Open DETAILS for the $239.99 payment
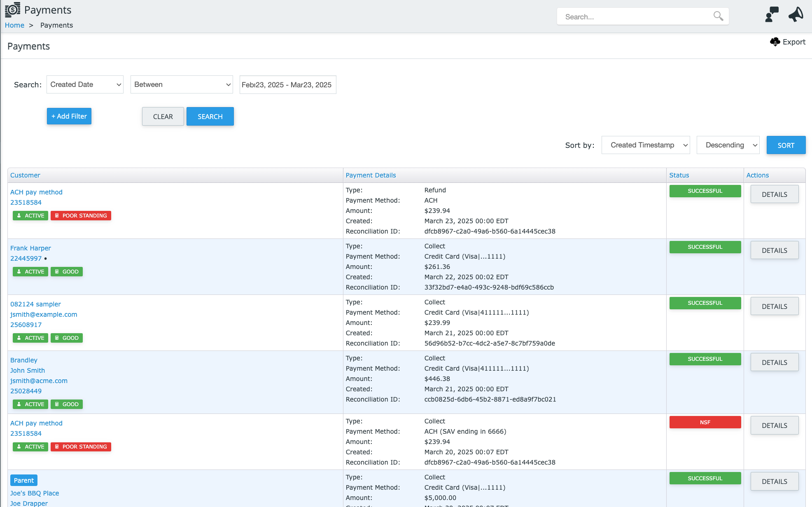 775,306
